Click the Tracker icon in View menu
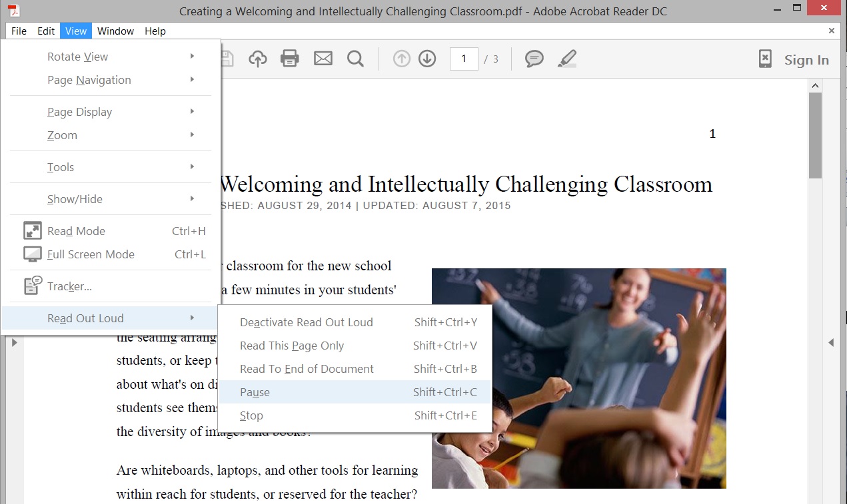This screenshot has height=504, width=847. (x=32, y=286)
